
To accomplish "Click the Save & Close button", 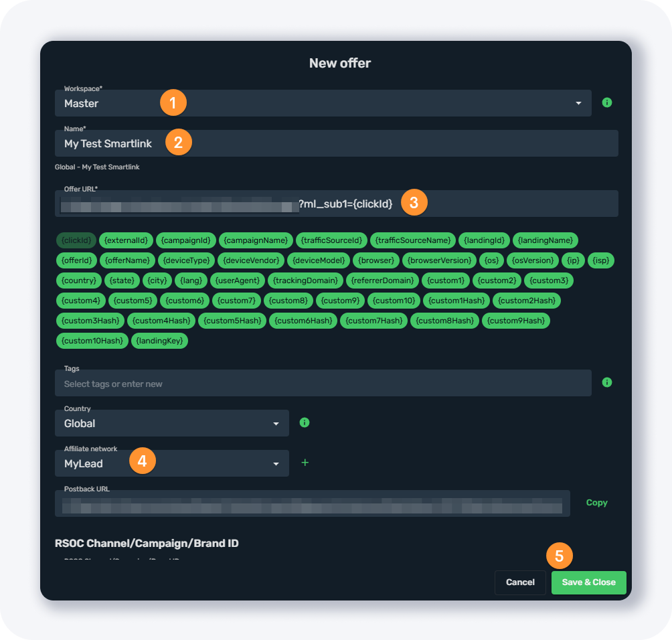I will [588, 582].
